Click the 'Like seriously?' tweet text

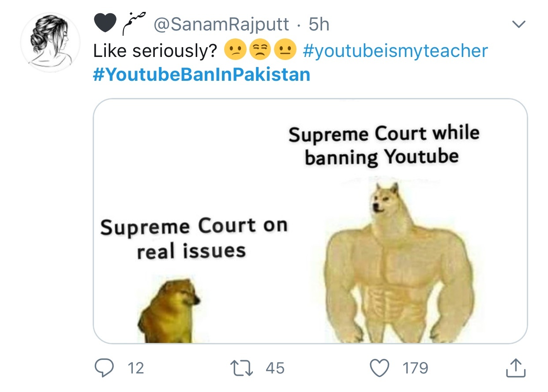[x=155, y=51]
